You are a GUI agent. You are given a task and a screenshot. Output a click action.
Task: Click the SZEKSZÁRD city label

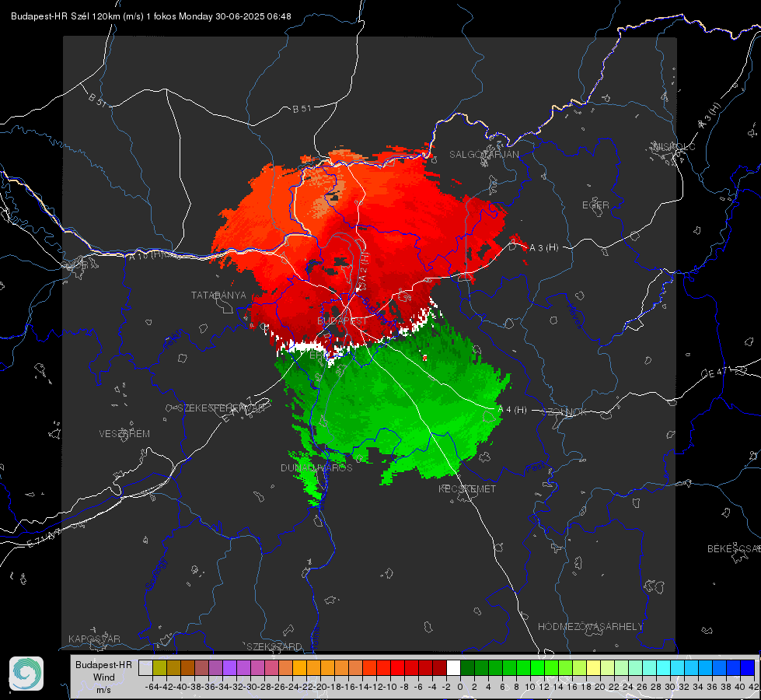coord(274,646)
